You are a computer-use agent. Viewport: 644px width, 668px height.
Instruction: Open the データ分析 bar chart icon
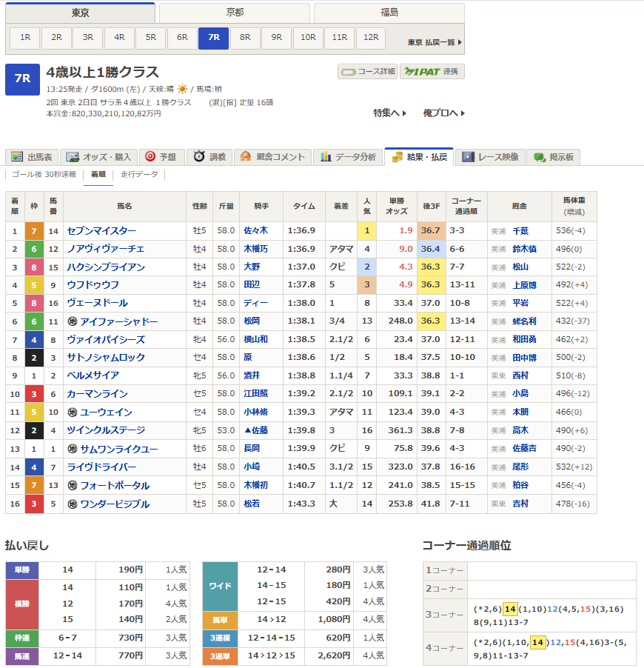(x=325, y=157)
